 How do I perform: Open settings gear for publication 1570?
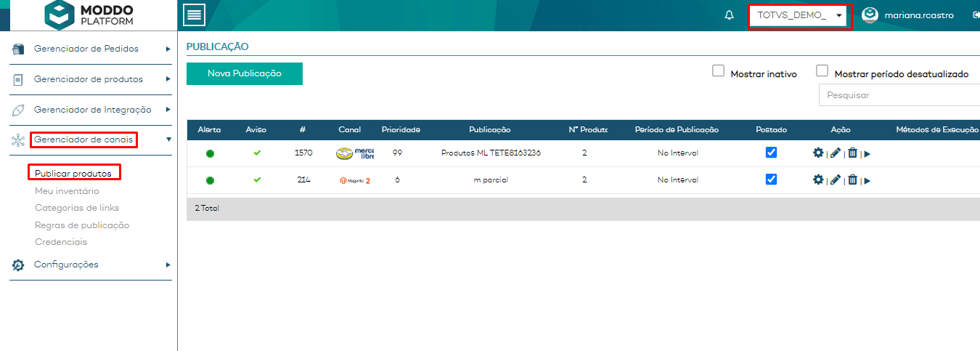pyautogui.click(x=818, y=153)
